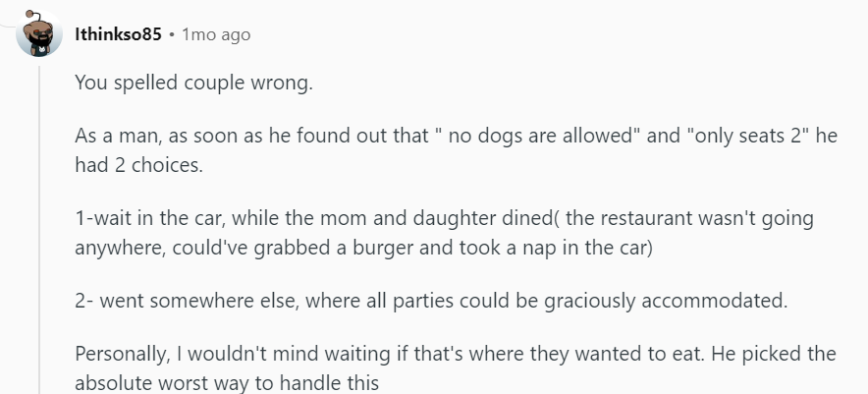Click the phrase 'absolute worst way to handle this'
The width and height of the screenshot is (868, 394).
227,383
